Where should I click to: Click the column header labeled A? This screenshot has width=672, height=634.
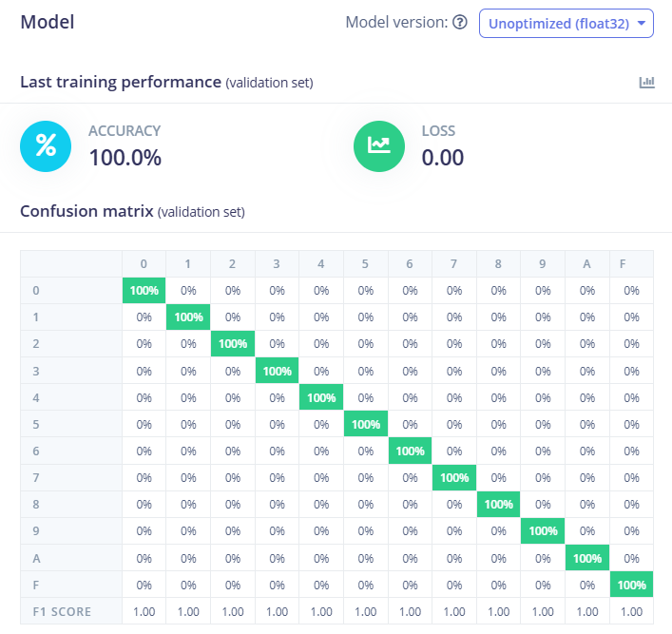[587, 263]
